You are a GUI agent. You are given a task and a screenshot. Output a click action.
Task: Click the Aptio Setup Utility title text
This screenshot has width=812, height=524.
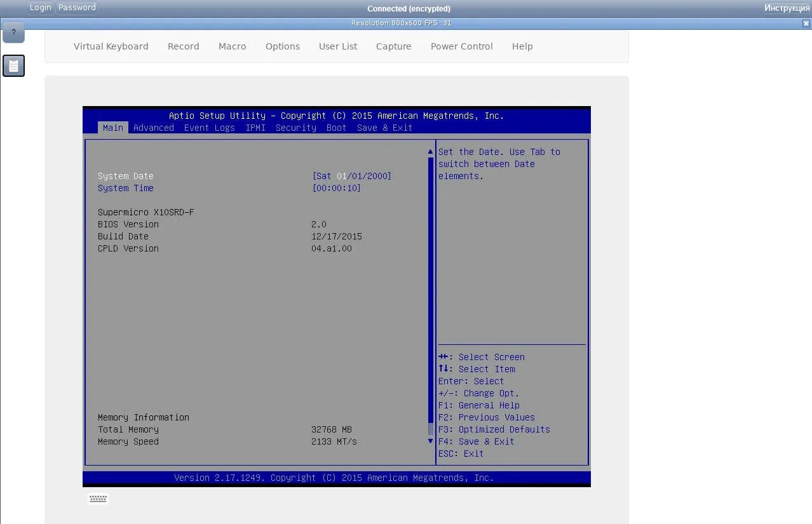(337, 116)
